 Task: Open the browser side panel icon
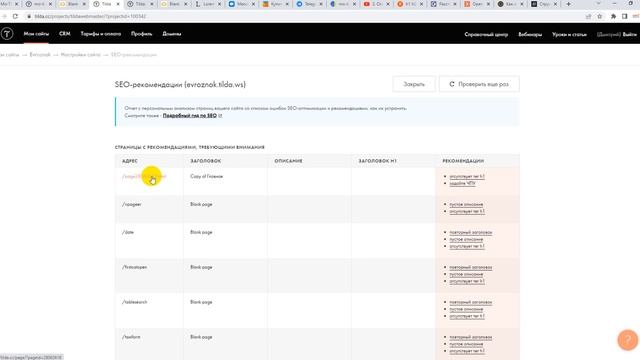pos(624,16)
